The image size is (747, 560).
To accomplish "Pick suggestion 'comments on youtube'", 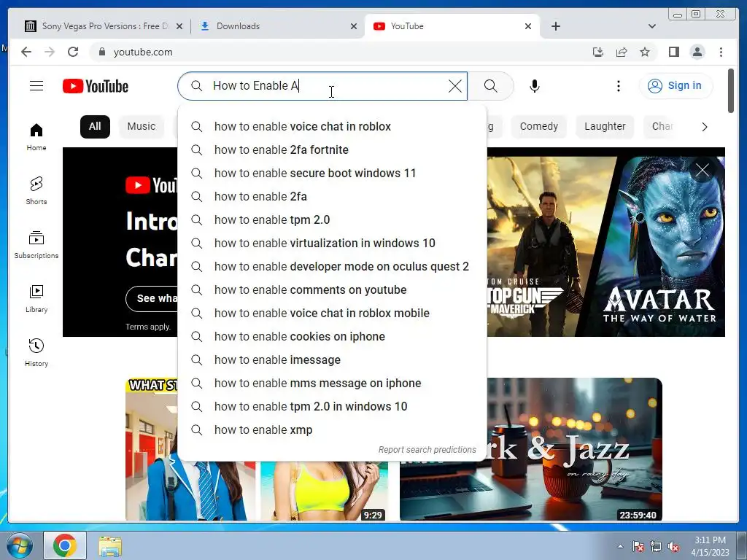I will pos(332,290).
